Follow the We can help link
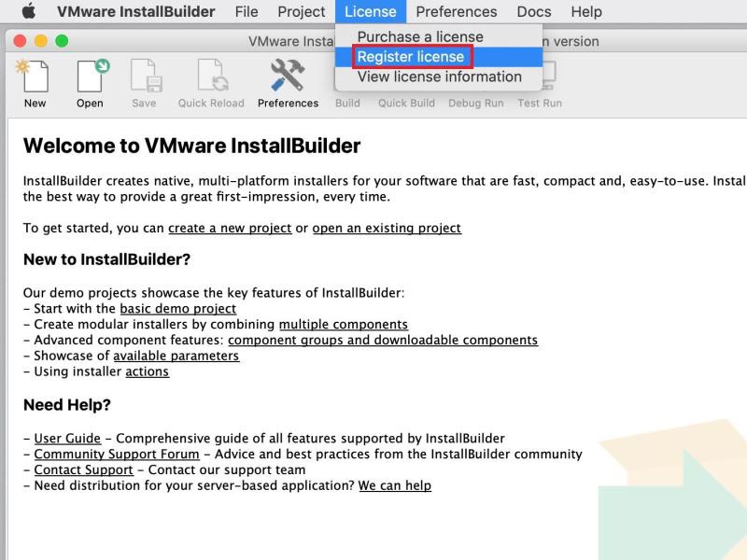Viewport: 747px width, 560px height. (x=395, y=485)
